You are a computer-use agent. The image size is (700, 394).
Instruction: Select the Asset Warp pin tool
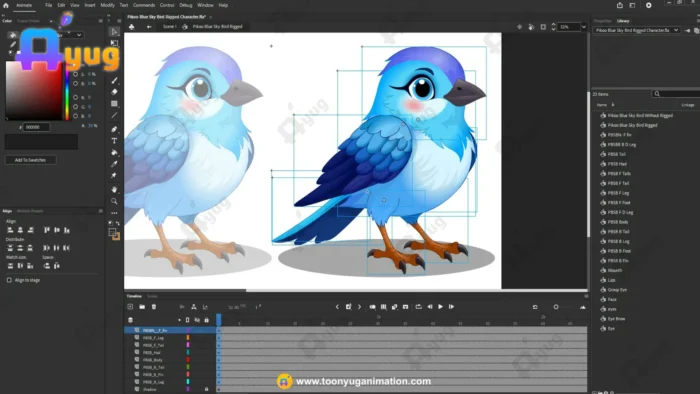(x=114, y=175)
